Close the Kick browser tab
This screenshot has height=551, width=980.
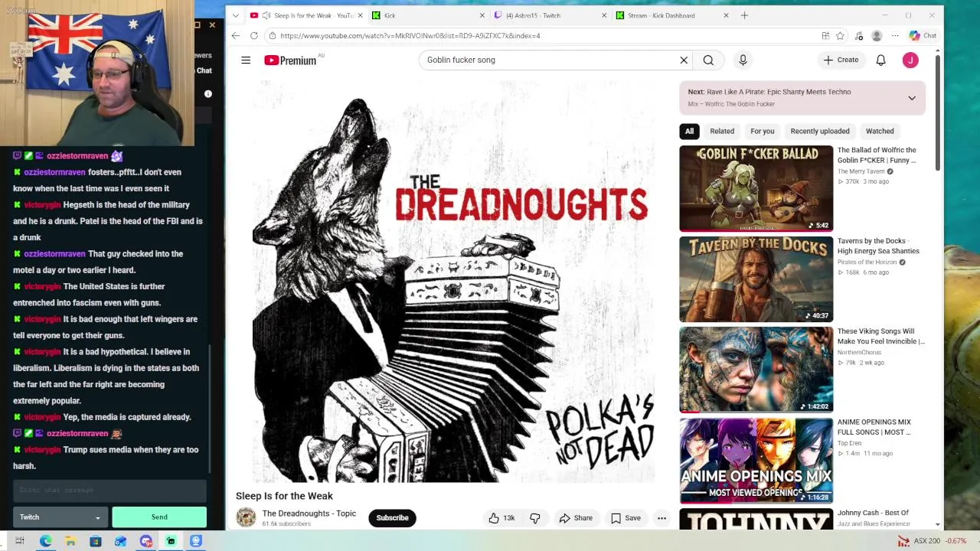482,15
